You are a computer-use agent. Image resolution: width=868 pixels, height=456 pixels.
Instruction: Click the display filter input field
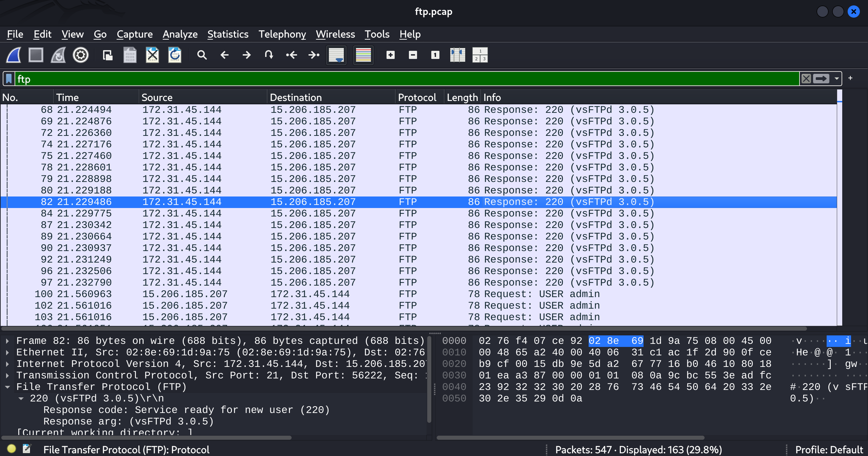click(407, 79)
